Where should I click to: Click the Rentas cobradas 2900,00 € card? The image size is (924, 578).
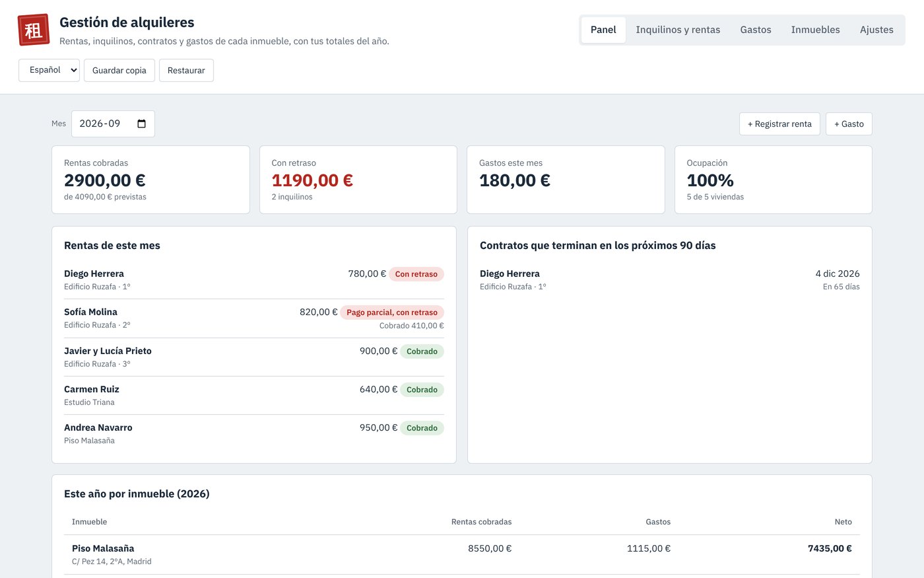click(150, 180)
